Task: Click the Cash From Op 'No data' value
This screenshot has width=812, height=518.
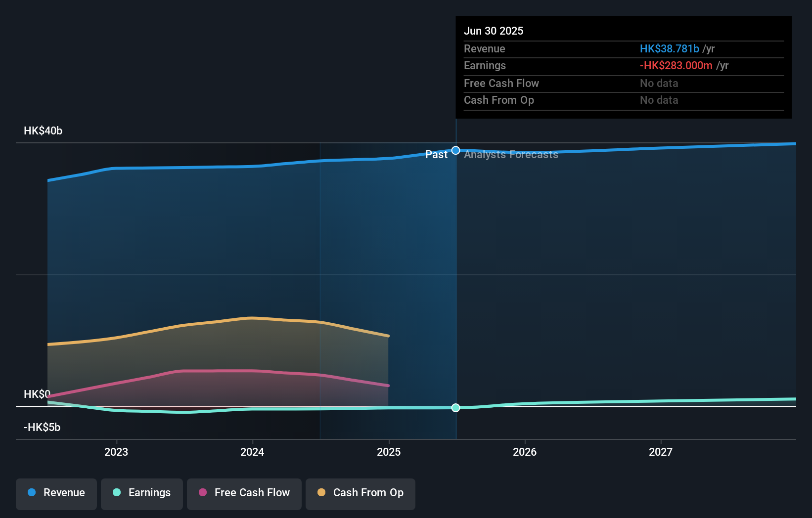Action: click(659, 100)
